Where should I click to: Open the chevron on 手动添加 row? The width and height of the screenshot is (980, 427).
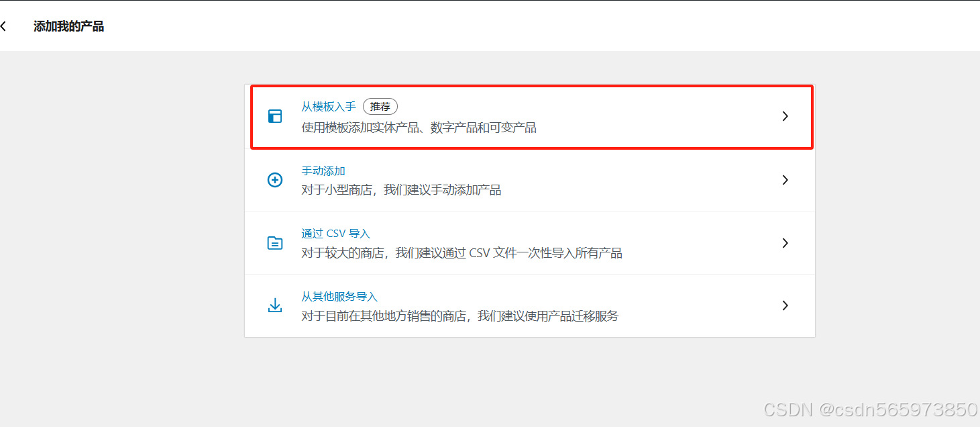point(785,180)
